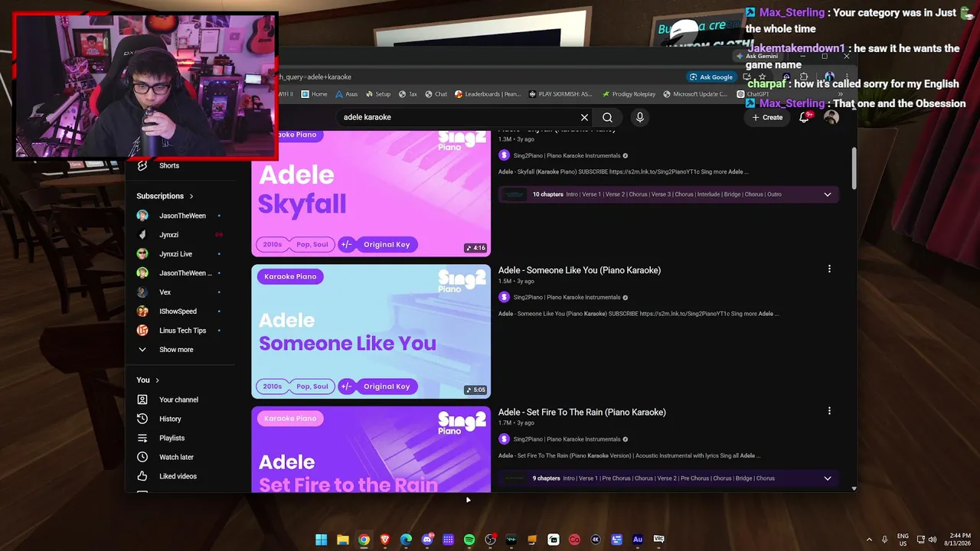Open Playlists in the sidebar

[x=171, y=438]
